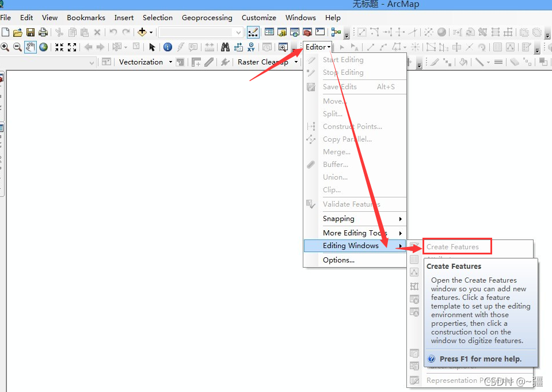The height and width of the screenshot is (392, 552).
Task: Choose the Select Elements black arrow
Action: click(x=152, y=47)
